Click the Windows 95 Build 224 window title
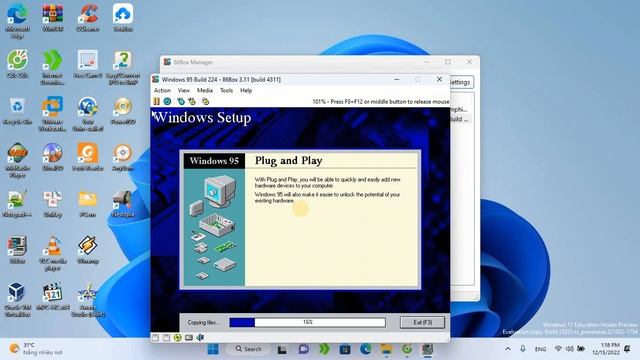Viewport: 640px width, 360px height. pyautogui.click(x=221, y=79)
